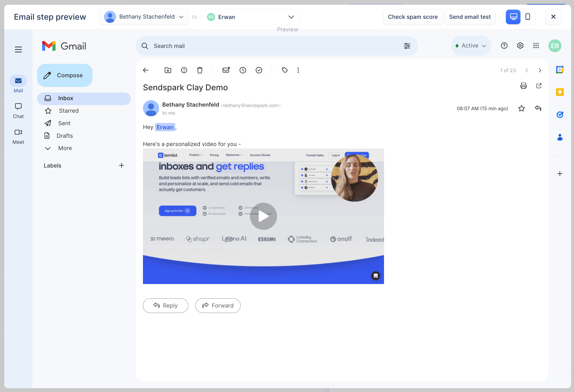Open email in new window
This screenshot has width=574, height=392.
[539, 86]
